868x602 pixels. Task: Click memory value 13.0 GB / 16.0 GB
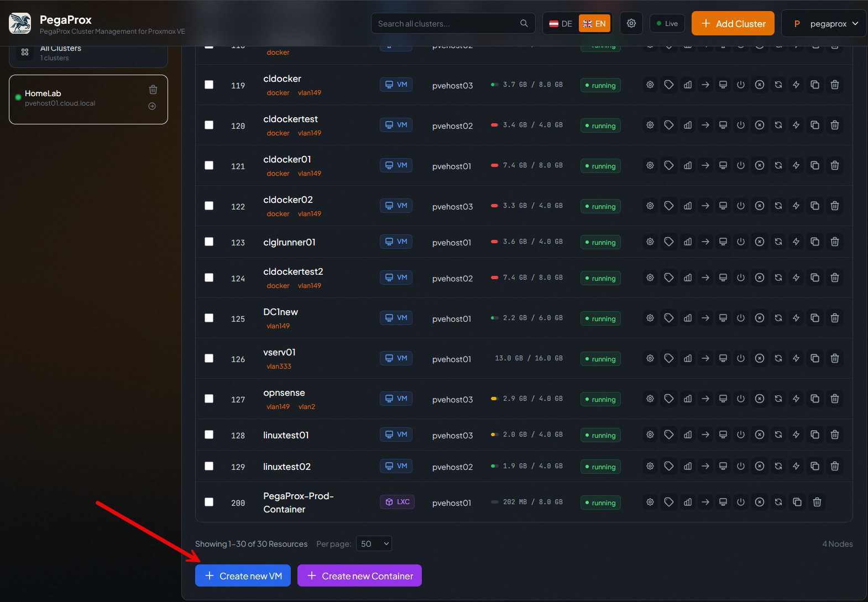pos(529,358)
